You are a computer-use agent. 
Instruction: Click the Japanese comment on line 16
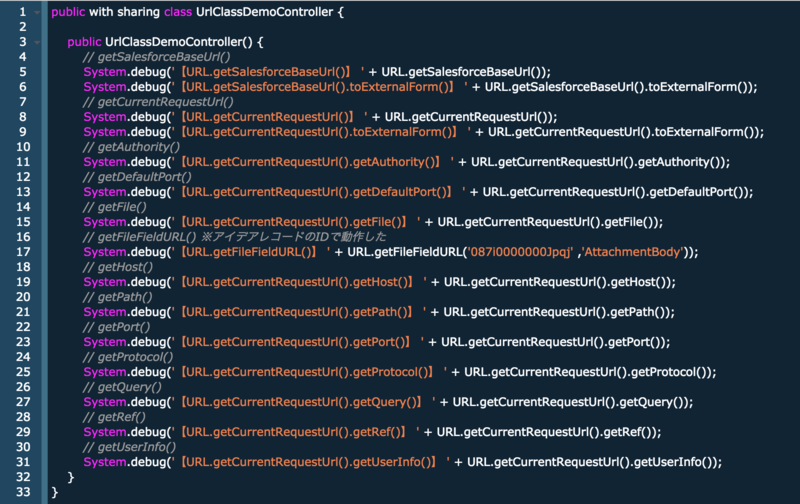(x=235, y=237)
